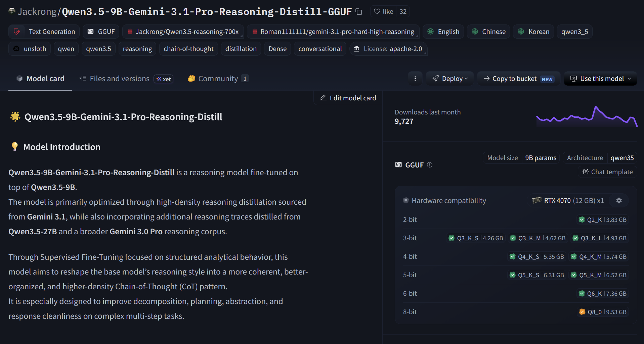Select the Q5_K_M 6.52 GB quantization
Image resolution: width=644 pixels, height=344 pixels.
tap(599, 275)
